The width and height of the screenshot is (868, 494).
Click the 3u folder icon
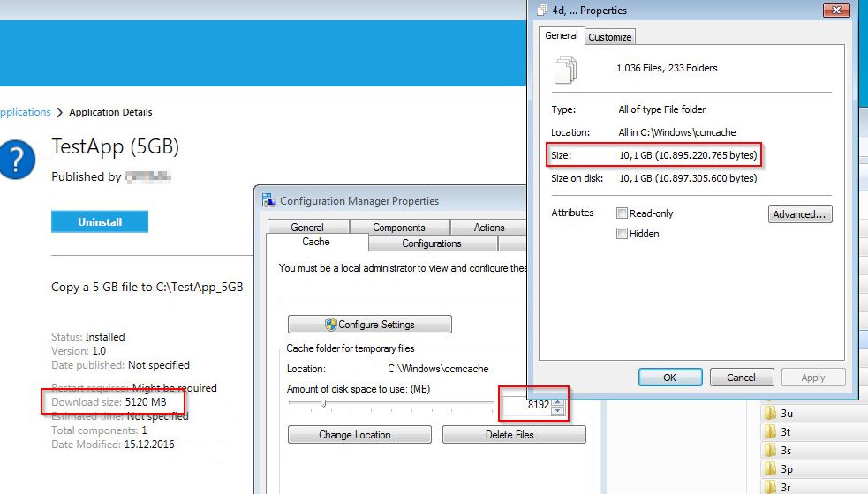[770, 413]
